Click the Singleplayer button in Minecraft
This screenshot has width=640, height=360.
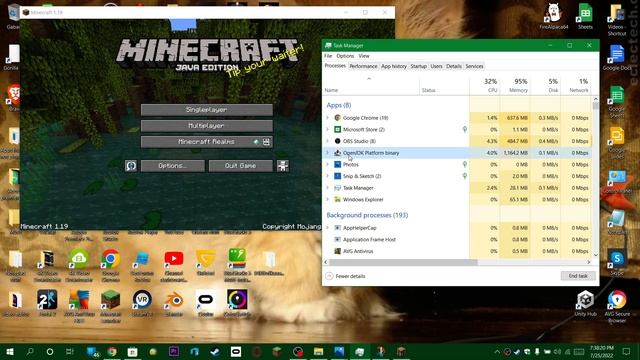207,110
